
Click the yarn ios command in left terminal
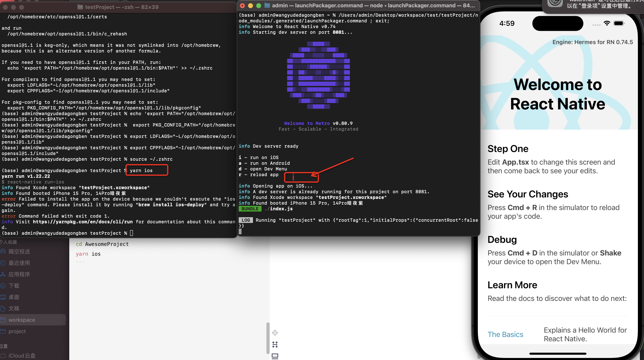coord(141,170)
